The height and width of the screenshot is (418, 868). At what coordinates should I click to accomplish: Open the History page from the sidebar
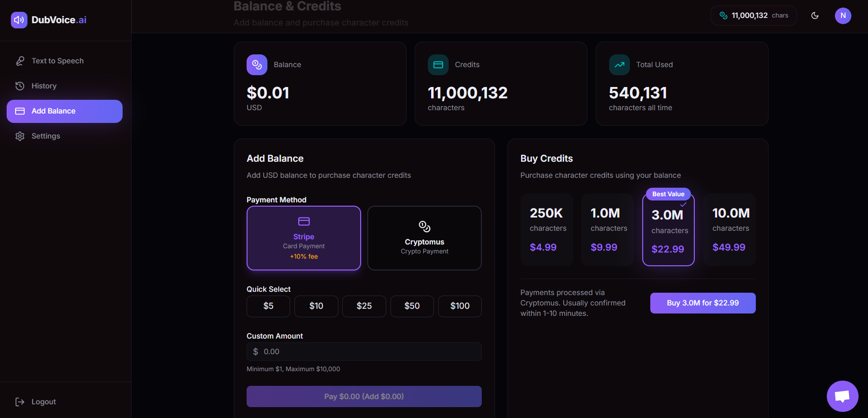click(43, 86)
